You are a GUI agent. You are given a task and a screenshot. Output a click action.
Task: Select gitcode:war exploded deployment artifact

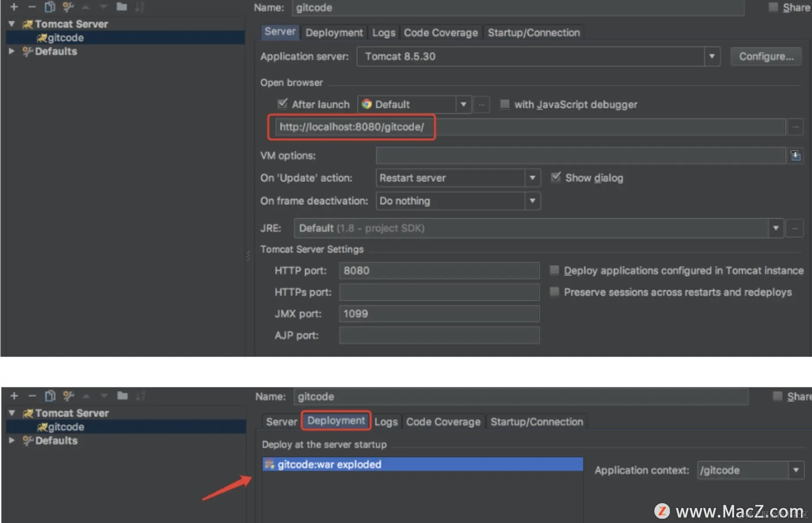point(423,464)
